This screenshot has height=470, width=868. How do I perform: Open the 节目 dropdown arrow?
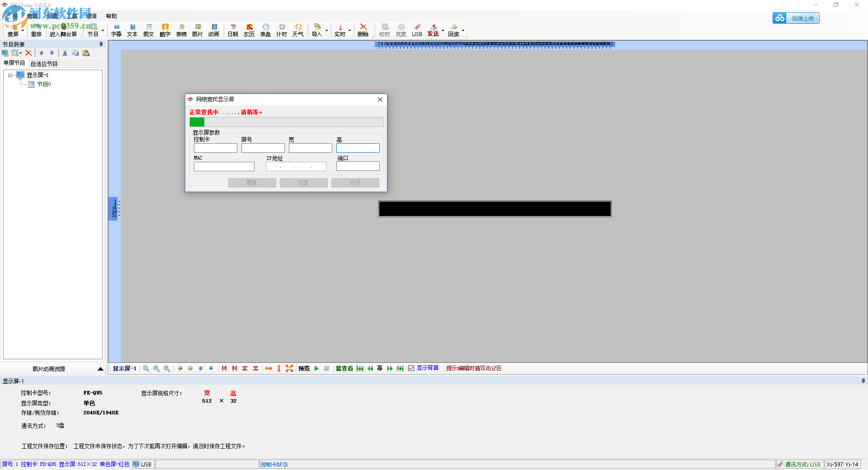click(103, 31)
